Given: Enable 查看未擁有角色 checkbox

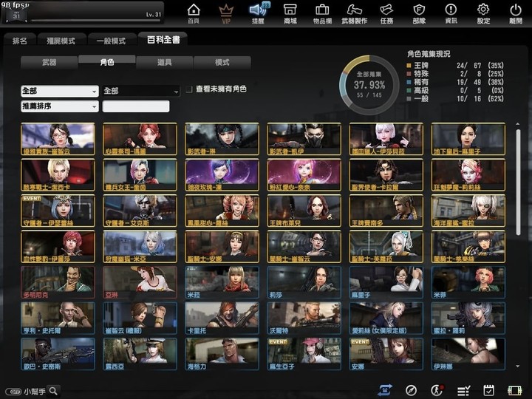Looking at the screenshot, I should pos(189,89).
